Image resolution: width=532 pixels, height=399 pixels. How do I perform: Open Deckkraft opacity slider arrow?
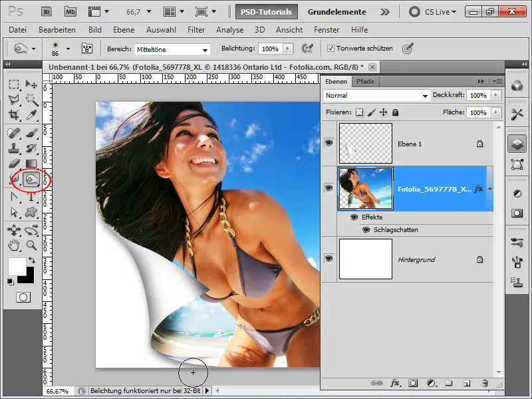point(496,95)
